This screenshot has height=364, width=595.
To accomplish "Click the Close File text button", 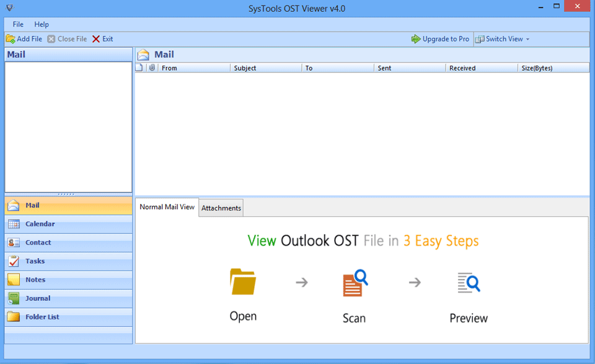I will point(72,38).
